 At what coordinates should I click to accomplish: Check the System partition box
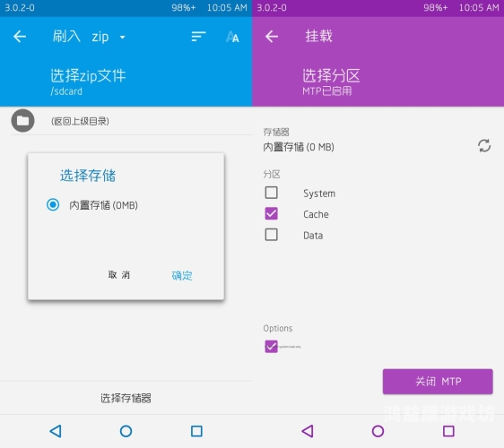[x=272, y=193]
